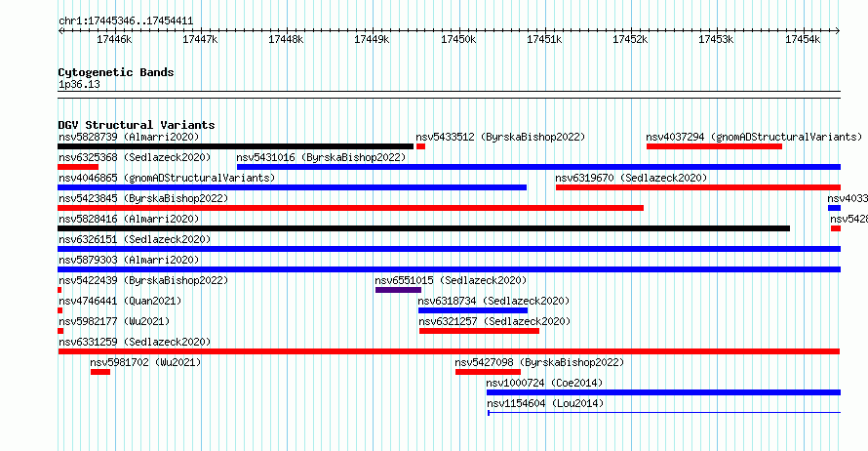This screenshot has height=451, width=868.
Task: Click the 17448k ruler tick label
Action: (286, 39)
